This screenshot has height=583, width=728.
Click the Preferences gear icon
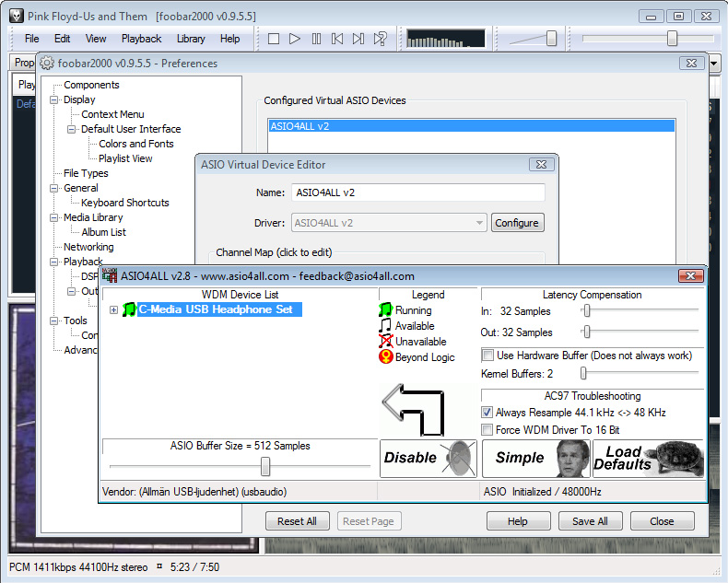[x=47, y=63]
